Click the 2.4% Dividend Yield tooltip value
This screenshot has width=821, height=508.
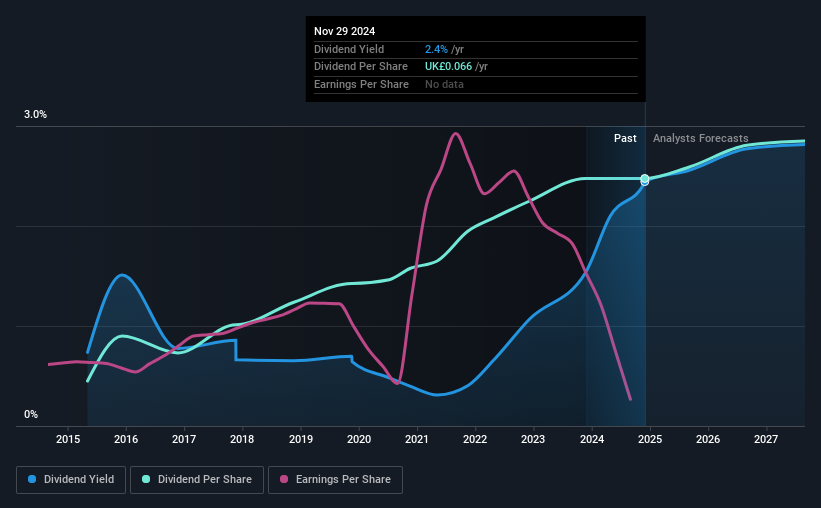coord(436,49)
